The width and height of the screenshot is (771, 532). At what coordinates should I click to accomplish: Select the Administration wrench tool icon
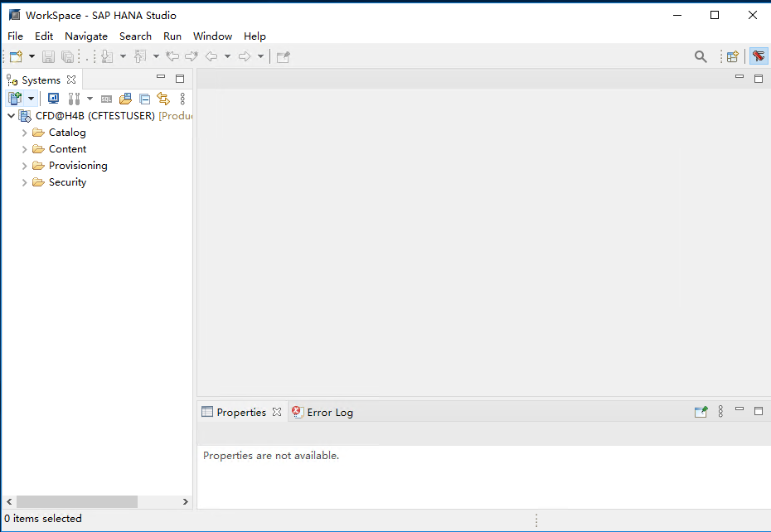[73, 98]
